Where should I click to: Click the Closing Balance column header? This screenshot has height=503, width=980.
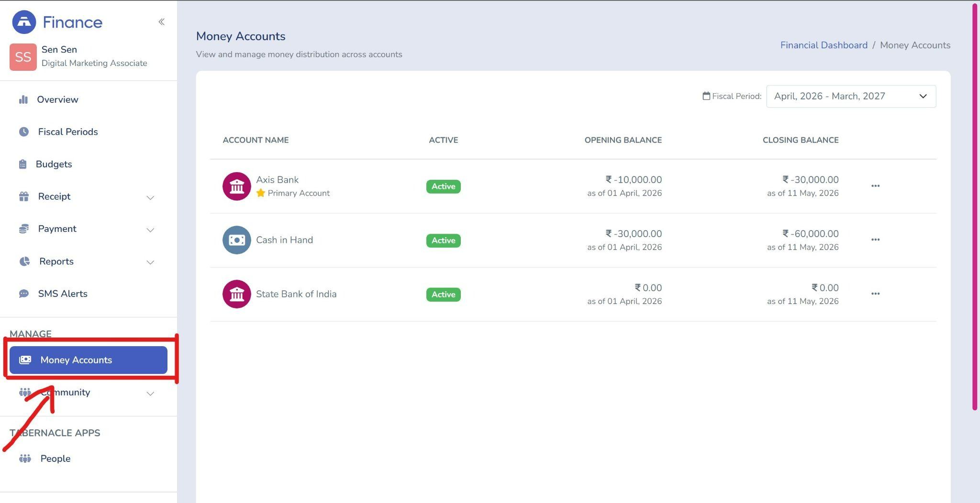tap(801, 140)
